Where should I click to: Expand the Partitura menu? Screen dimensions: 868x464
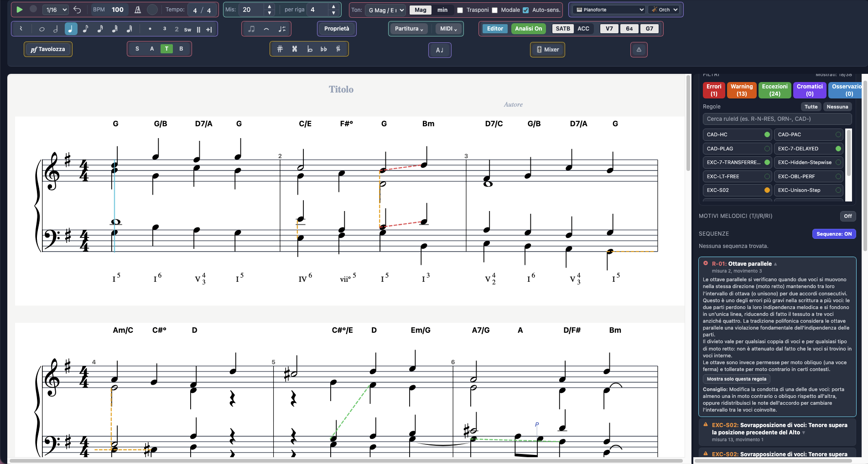[409, 29]
